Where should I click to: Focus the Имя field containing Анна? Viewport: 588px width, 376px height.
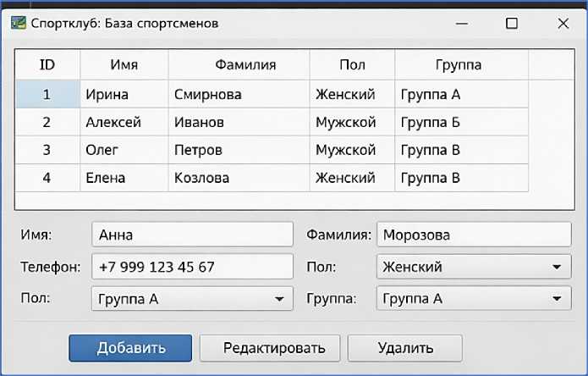[192, 235]
